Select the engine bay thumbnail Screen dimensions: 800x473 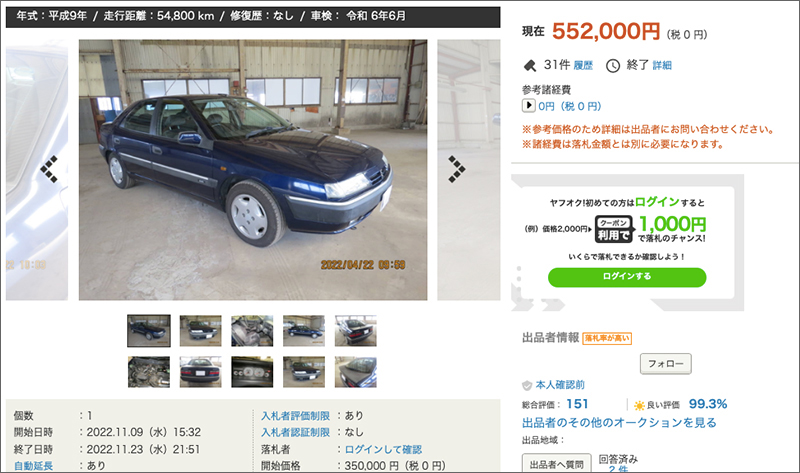[148, 372]
